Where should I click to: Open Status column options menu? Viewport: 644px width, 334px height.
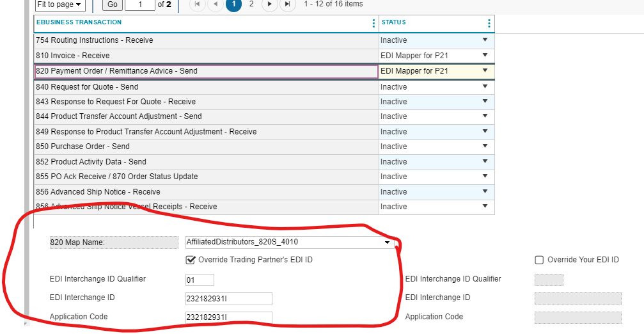coord(489,24)
